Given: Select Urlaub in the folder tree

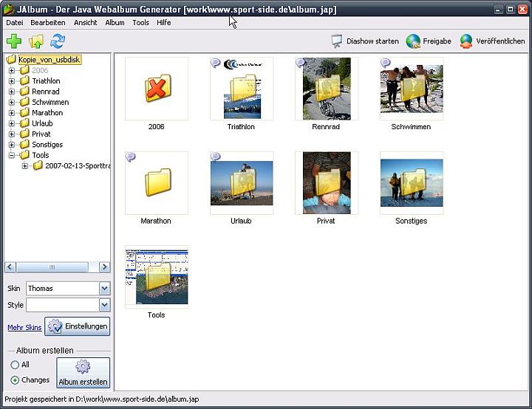Looking at the screenshot, I should [x=42, y=123].
